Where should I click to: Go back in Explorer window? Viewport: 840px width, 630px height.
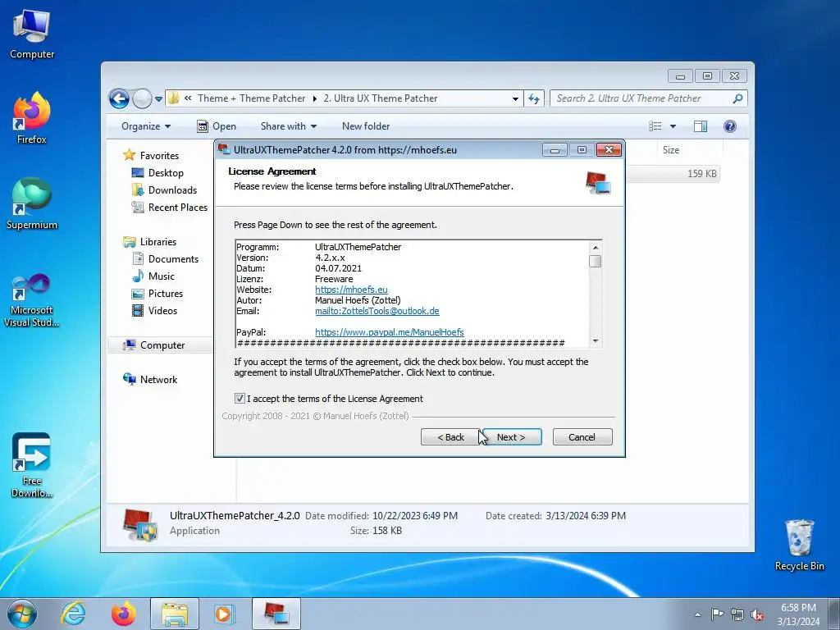[x=119, y=98]
